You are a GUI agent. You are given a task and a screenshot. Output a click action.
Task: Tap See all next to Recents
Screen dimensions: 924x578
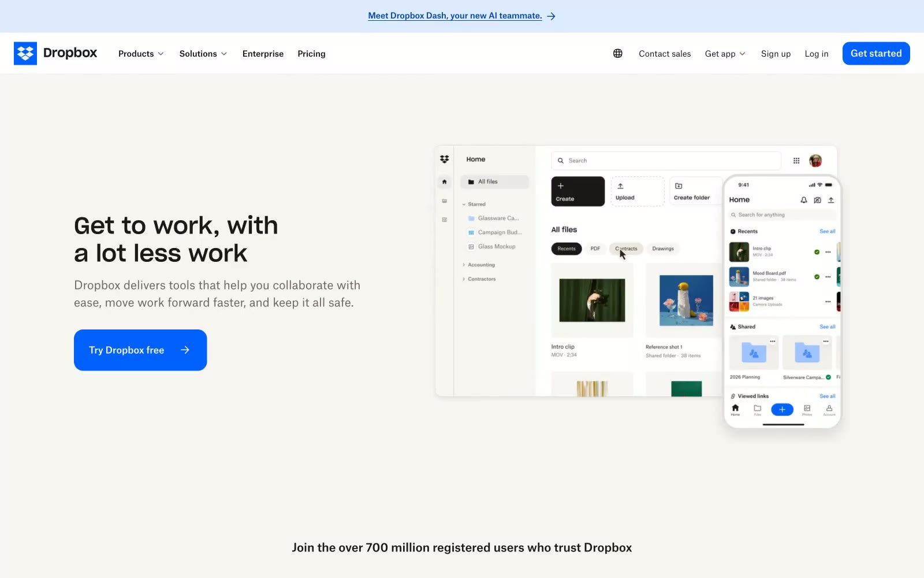[x=828, y=231]
